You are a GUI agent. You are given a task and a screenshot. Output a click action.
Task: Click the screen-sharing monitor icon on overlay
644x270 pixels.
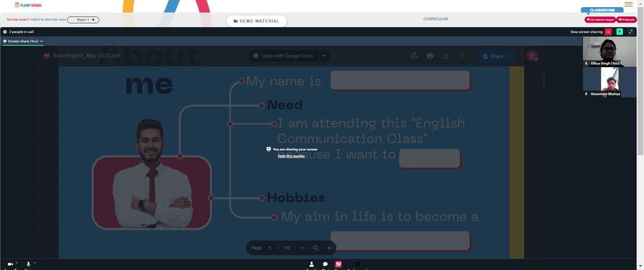pyautogui.click(x=269, y=149)
